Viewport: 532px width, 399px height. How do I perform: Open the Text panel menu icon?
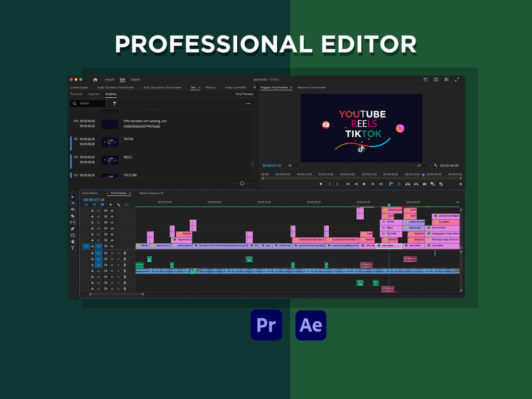coord(199,88)
